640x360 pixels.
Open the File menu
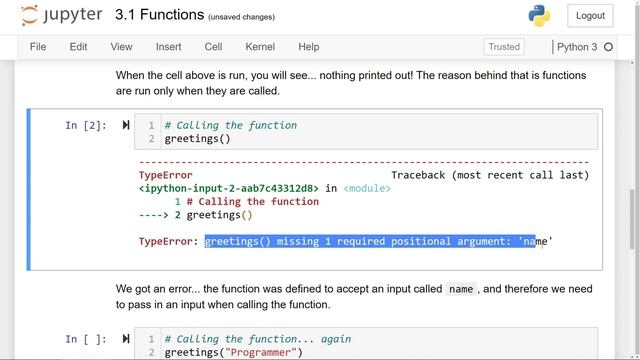pyautogui.click(x=38, y=47)
